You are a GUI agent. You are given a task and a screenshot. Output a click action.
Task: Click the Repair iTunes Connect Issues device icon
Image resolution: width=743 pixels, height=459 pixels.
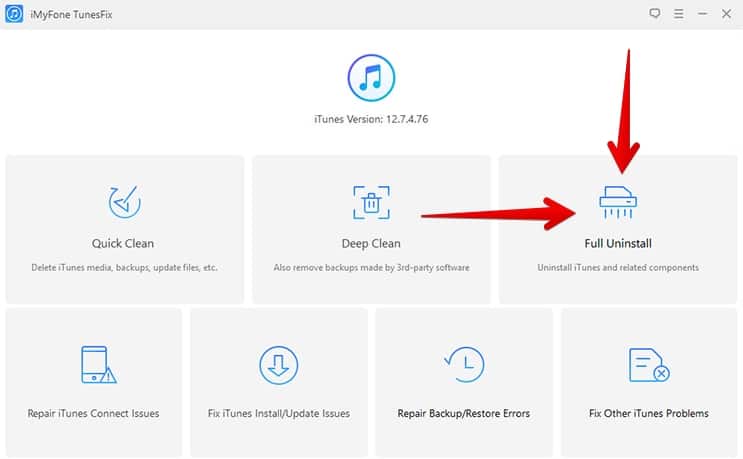[x=98, y=364]
